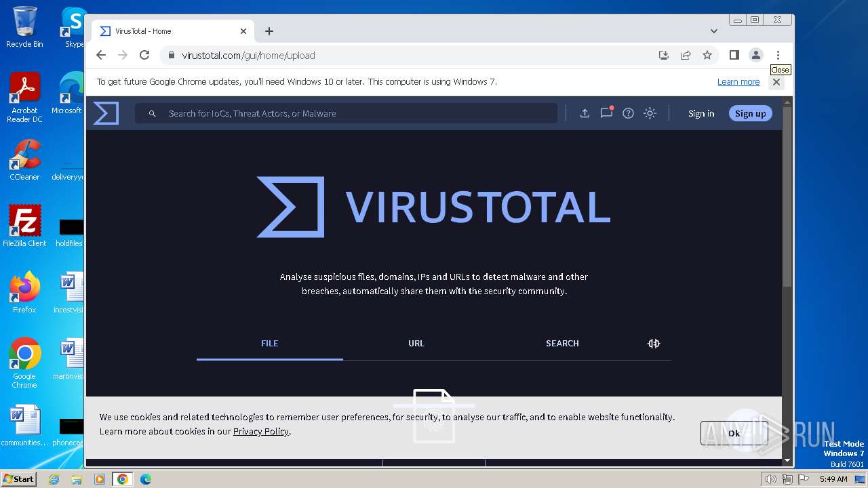Image resolution: width=868 pixels, height=488 pixels.
Task: Click the Action Center flag icon in tray
Action: pos(804,479)
